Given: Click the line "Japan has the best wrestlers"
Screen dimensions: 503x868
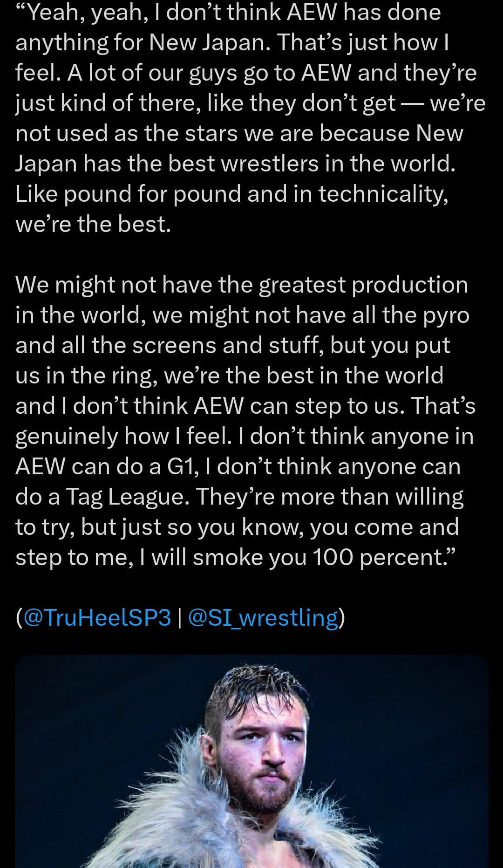Looking at the screenshot, I should tap(235, 164).
